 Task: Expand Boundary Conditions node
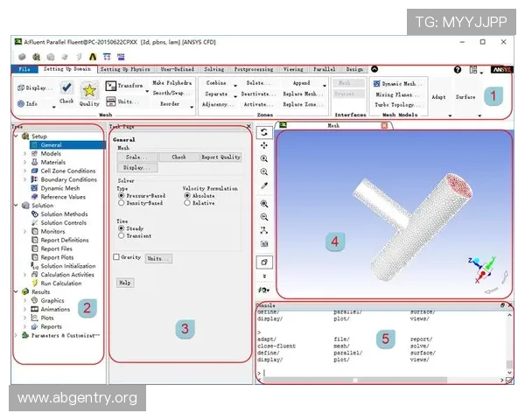pyautogui.click(x=24, y=179)
